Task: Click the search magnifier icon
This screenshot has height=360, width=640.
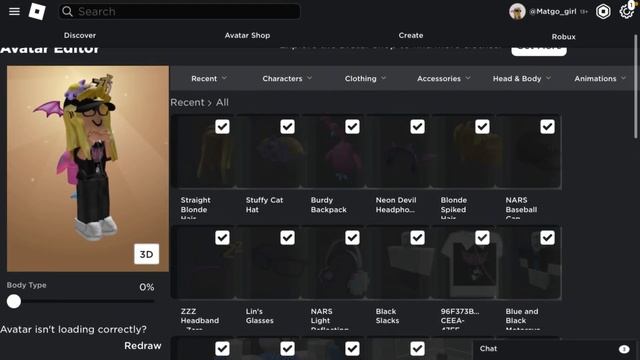Action: pyautogui.click(x=67, y=11)
